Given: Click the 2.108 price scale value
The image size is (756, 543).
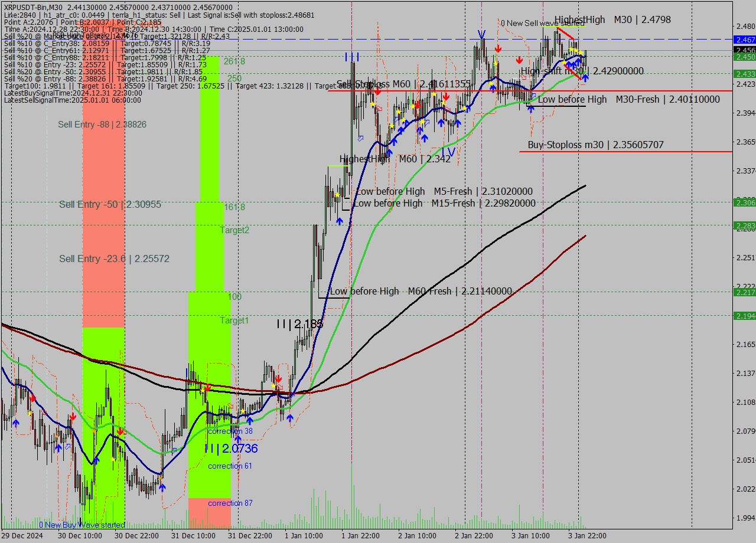Looking at the screenshot, I should click(x=745, y=402).
